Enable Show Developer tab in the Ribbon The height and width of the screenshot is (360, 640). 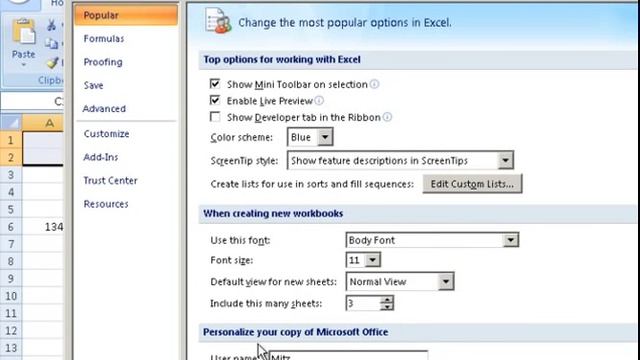pos(215,117)
